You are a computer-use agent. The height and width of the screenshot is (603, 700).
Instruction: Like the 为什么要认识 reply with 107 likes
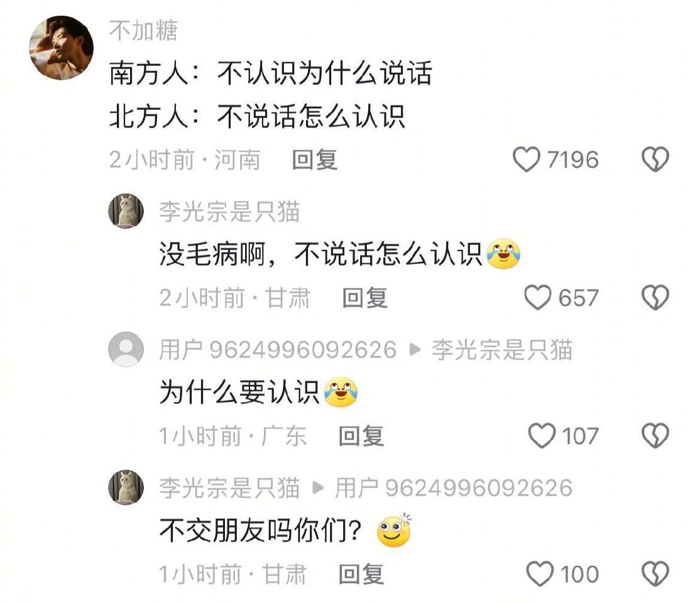[542, 436]
